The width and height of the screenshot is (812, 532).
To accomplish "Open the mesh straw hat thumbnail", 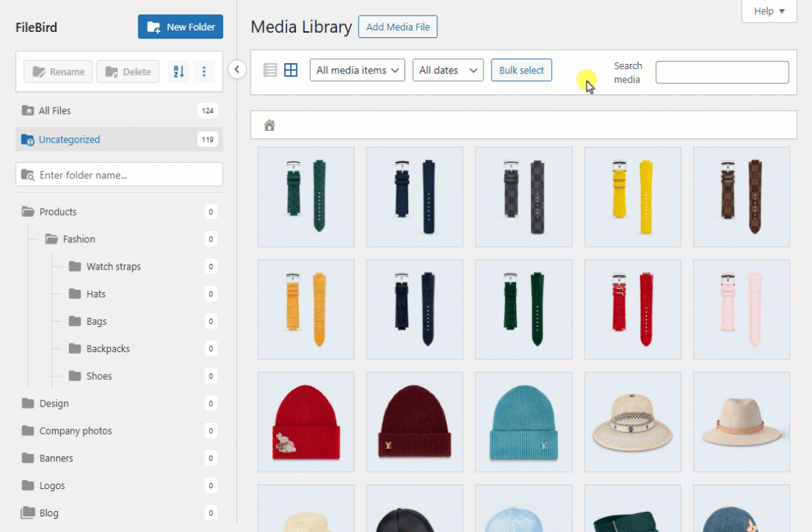I will point(633,422).
